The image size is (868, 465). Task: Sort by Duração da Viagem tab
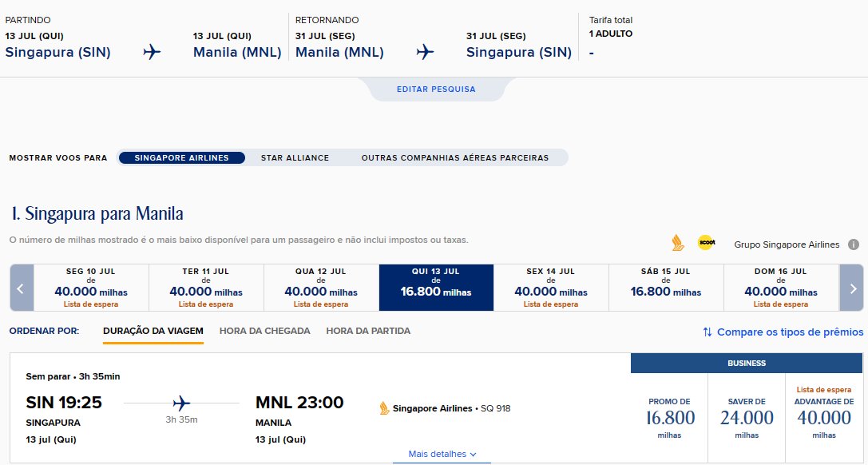[x=153, y=331]
